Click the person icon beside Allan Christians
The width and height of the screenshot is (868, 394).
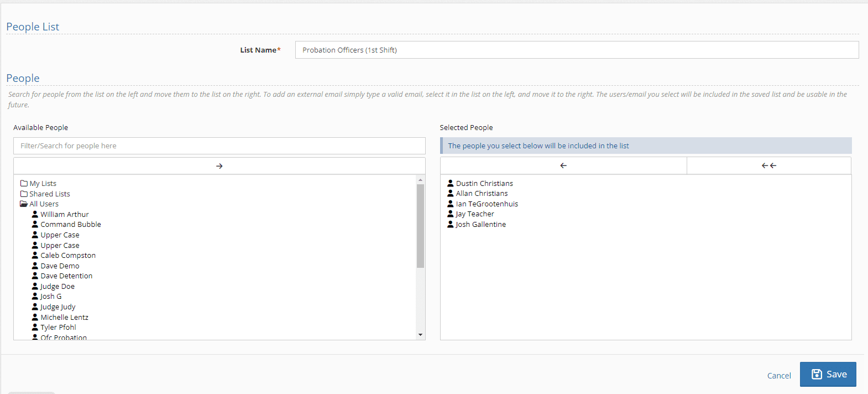[x=451, y=193]
